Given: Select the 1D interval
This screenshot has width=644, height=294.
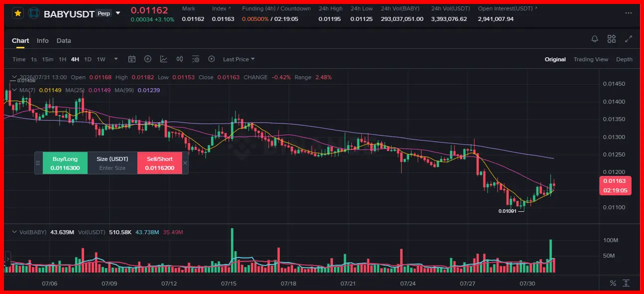Looking at the screenshot, I should coord(88,59).
